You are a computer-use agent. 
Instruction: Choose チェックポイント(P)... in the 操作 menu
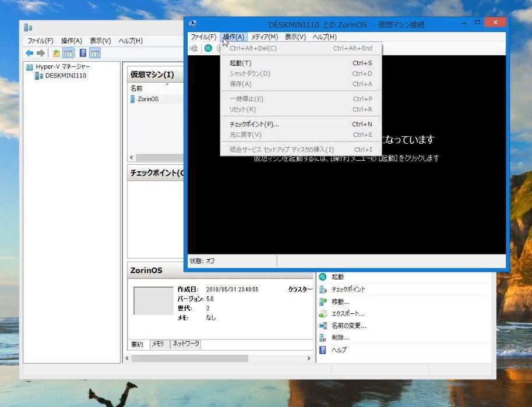254,124
